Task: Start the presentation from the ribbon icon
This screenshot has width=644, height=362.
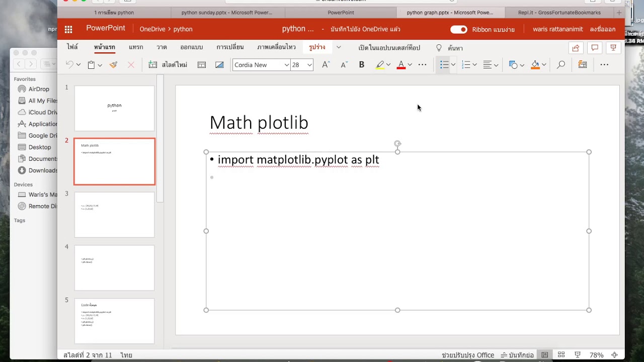Action: 613,48
